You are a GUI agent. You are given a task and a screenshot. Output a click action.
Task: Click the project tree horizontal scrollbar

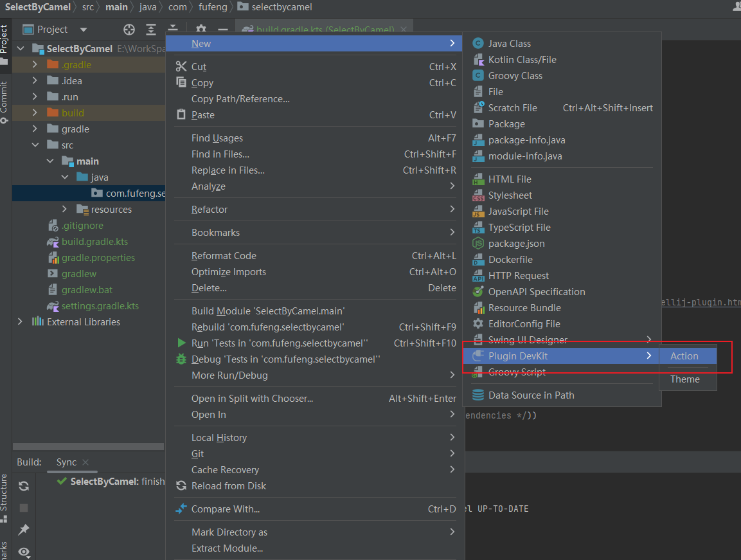tap(89, 446)
